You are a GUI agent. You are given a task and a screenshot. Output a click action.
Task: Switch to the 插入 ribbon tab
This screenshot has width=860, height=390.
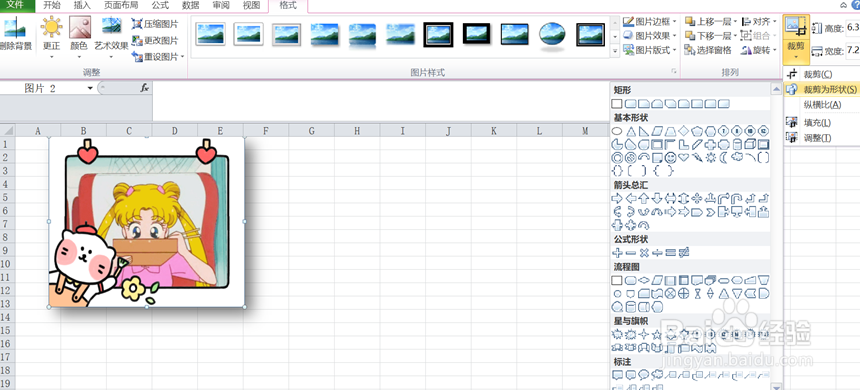pos(82,5)
